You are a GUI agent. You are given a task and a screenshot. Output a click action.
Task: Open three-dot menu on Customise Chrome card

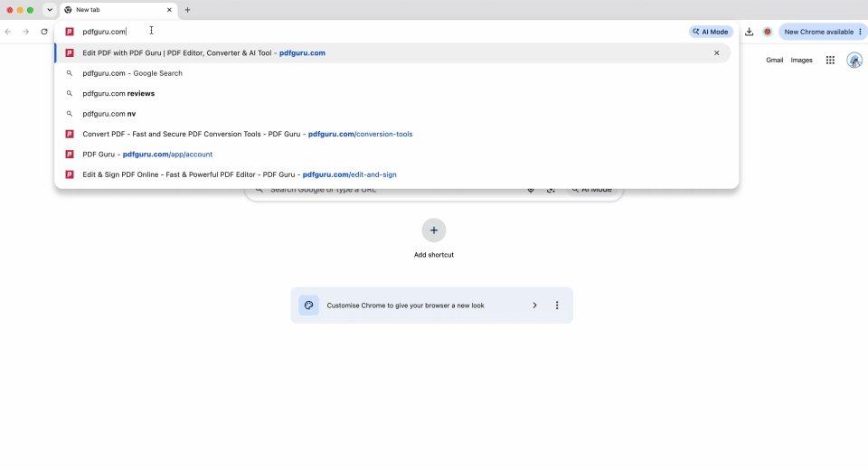[557, 305]
